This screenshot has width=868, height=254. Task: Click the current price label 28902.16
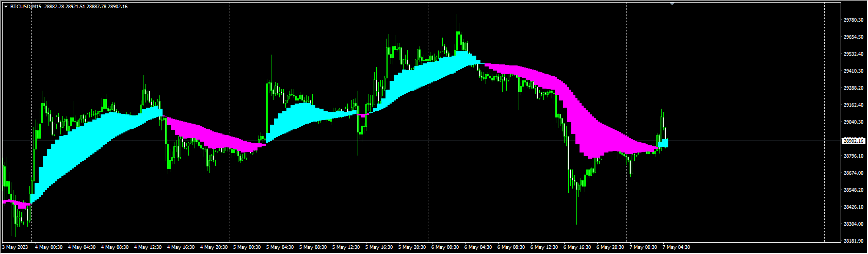[854, 141]
